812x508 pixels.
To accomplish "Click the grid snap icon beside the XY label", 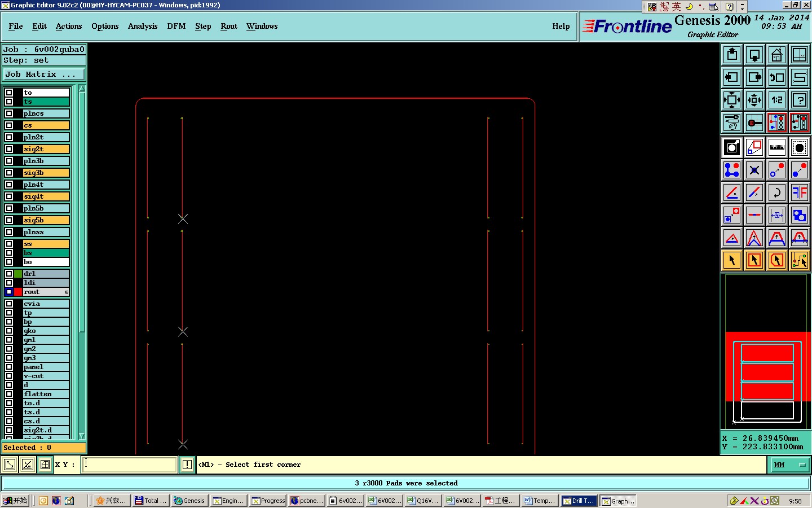I will pos(45,465).
